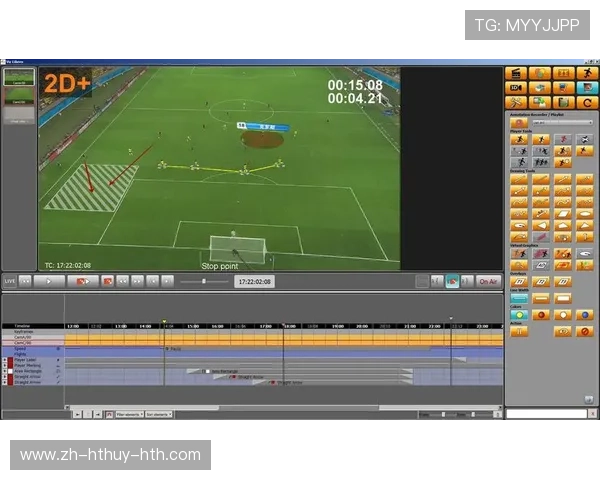Select first virtual graphics tool icon
Screen dimensions: 600x480
[x=519, y=254]
